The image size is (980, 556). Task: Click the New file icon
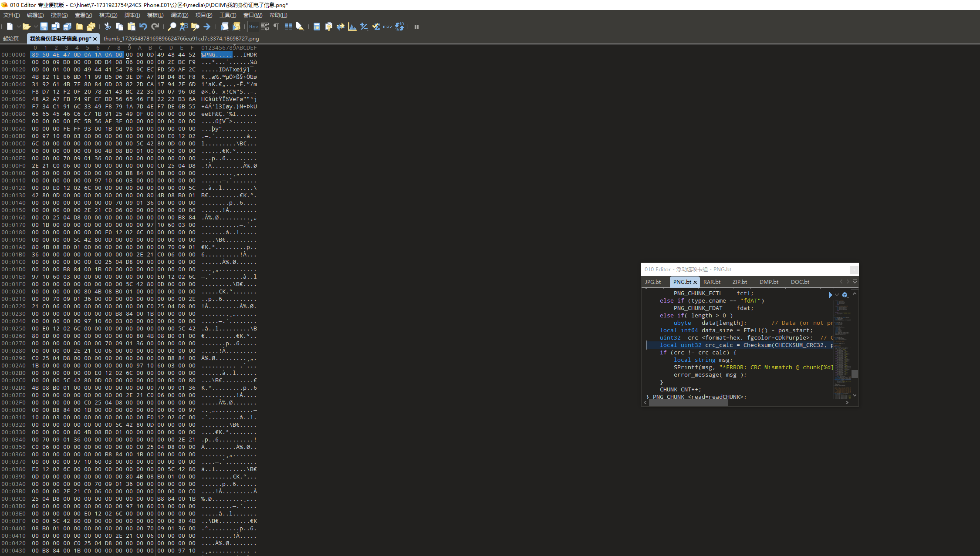click(10, 27)
